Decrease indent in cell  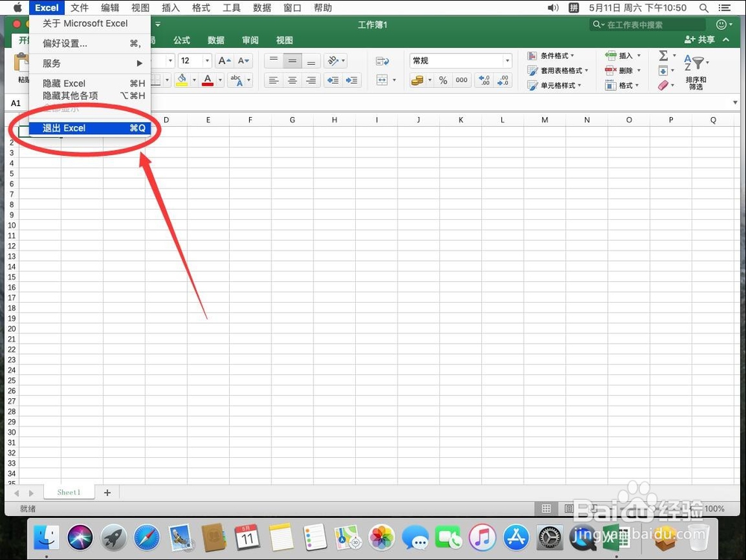[333, 80]
